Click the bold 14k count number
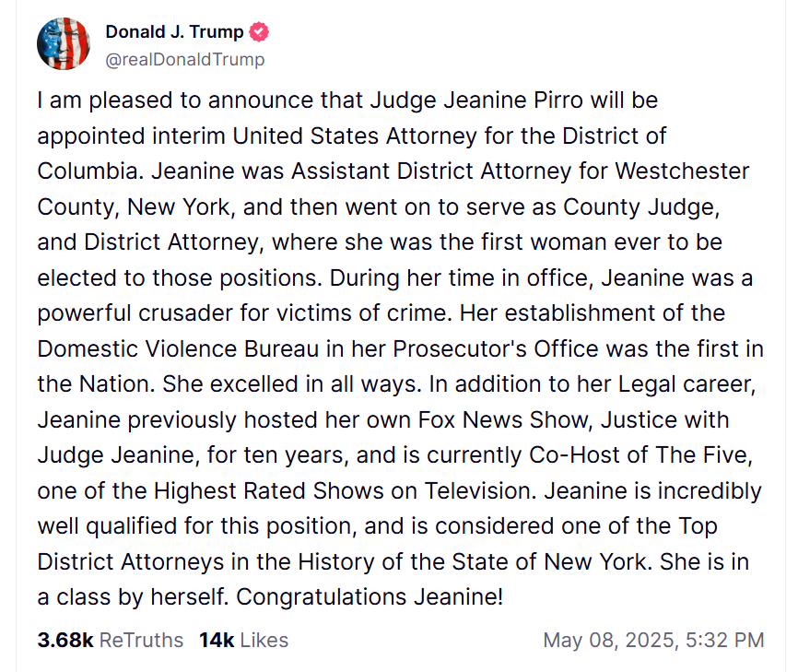This screenshot has height=672, width=798. click(217, 640)
